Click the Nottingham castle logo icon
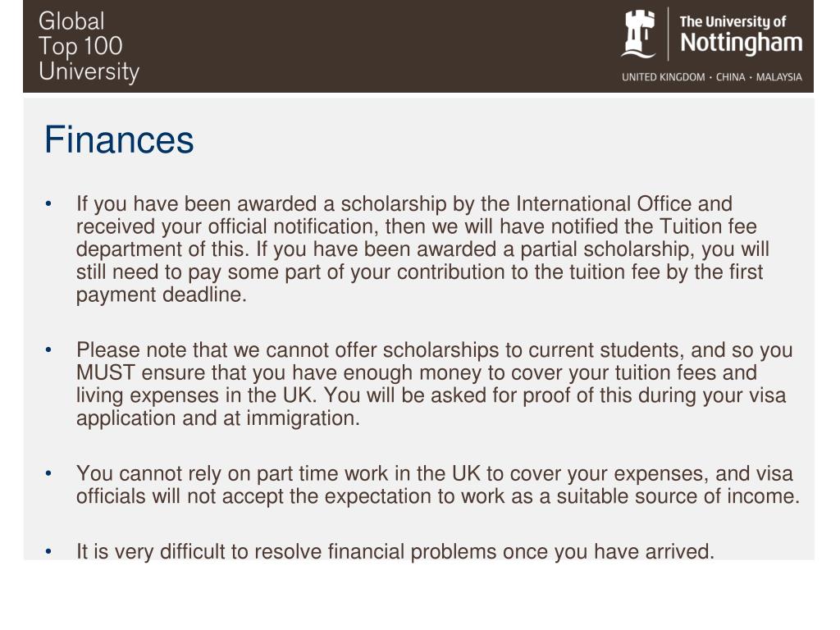 [638, 34]
